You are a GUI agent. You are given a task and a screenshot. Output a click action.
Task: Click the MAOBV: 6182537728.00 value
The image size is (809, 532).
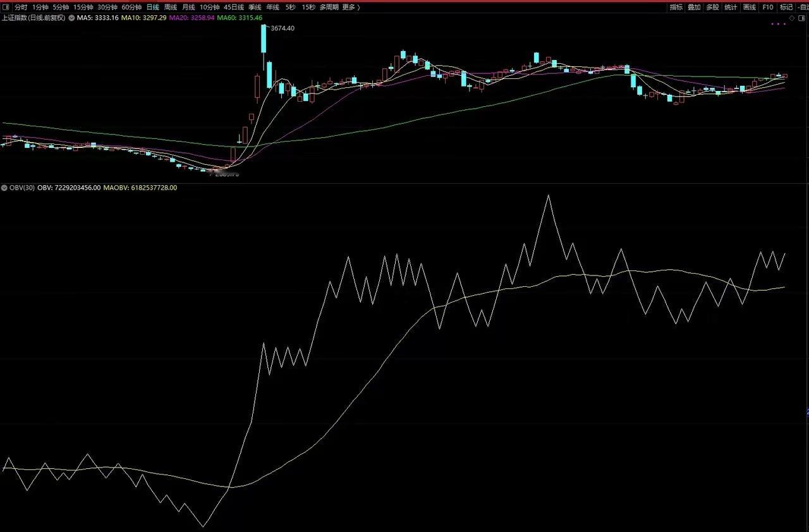pos(140,188)
